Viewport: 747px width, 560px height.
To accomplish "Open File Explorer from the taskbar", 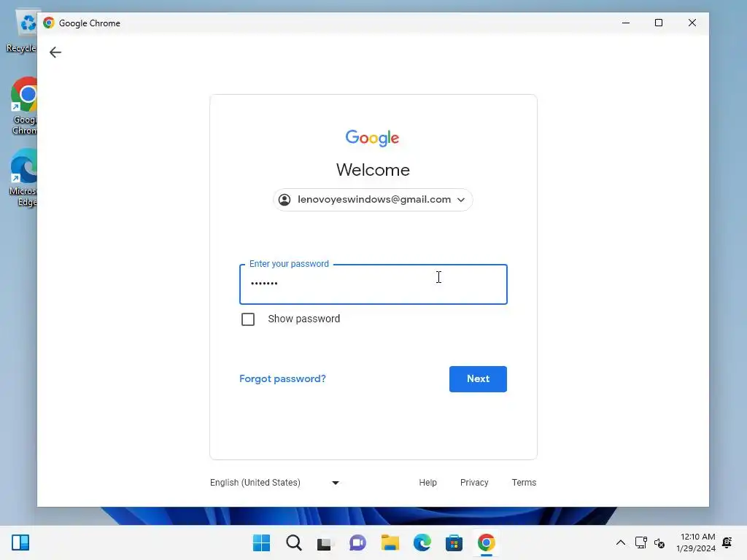I will click(390, 542).
